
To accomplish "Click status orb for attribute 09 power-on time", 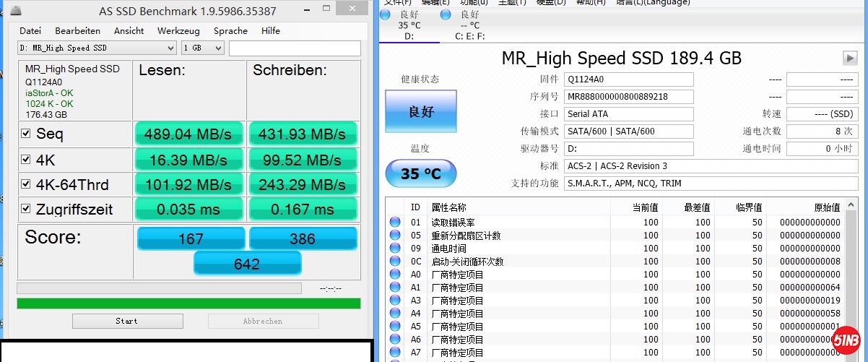I will pos(395,249).
